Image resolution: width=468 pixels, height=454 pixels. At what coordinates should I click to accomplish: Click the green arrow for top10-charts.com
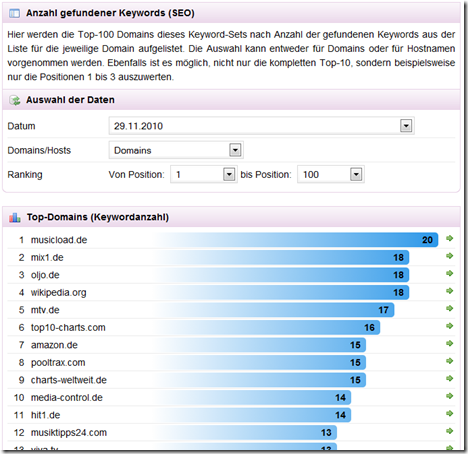point(450,326)
